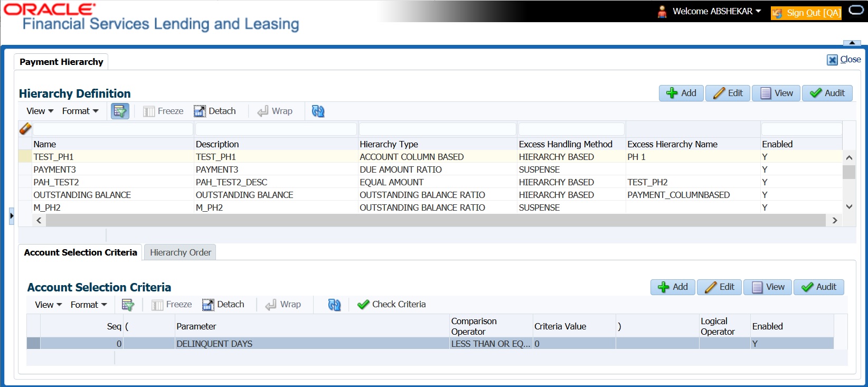Screen dimensions: 868x387
Task: Add a new Account Selection Criteria row
Action: coord(673,287)
